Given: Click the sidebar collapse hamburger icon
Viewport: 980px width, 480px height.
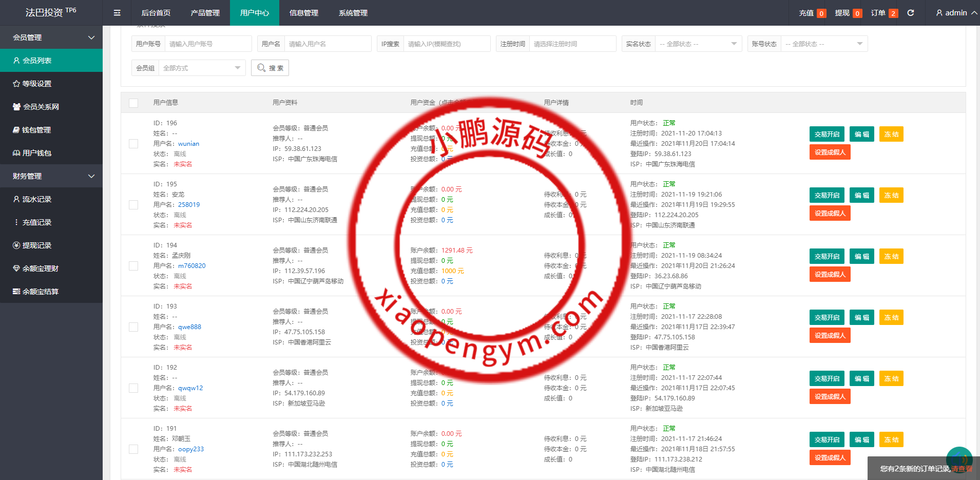Looking at the screenshot, I should (x=117, y=13).
